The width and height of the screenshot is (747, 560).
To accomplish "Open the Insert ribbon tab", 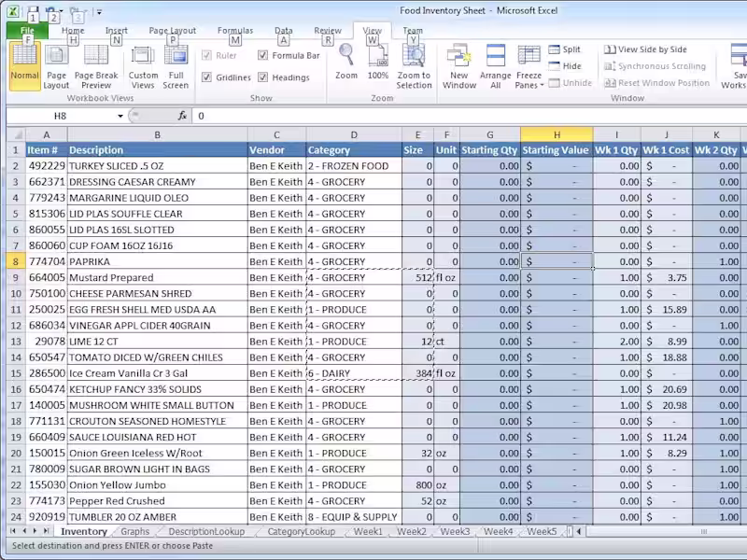I will 116,31.
